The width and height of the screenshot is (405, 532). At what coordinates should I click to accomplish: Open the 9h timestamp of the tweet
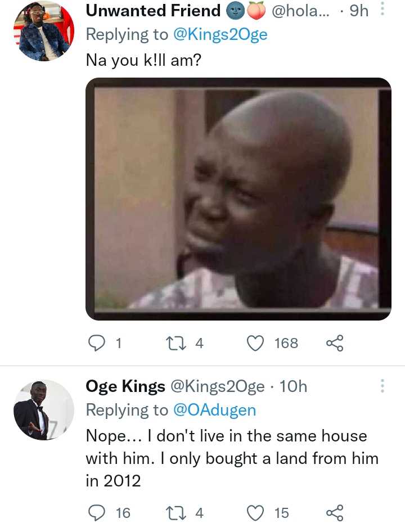tap(358, 11)
